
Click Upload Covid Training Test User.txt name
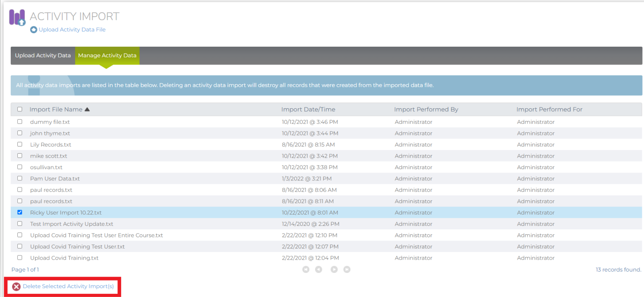[77, 247]
